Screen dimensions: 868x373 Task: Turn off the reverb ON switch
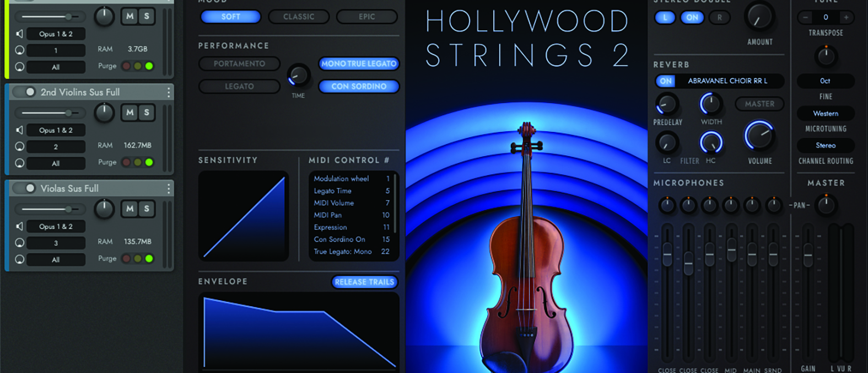point(666,81)
